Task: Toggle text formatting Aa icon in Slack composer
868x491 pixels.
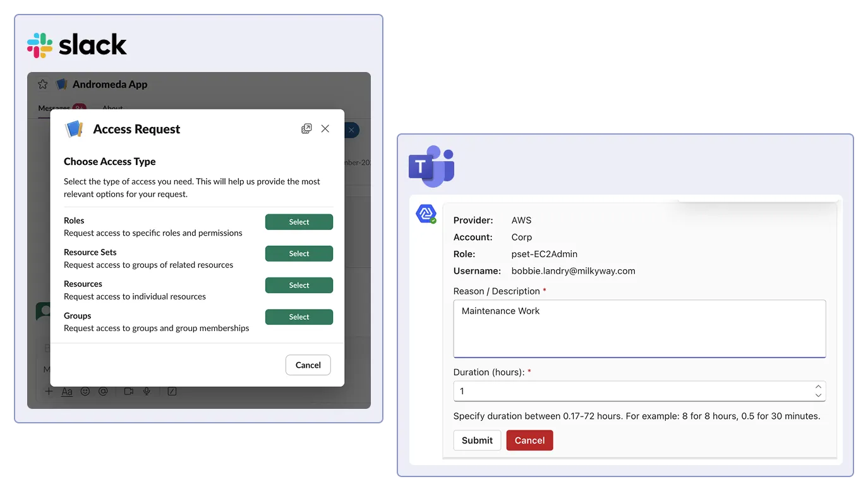Action: pos(67,391)
